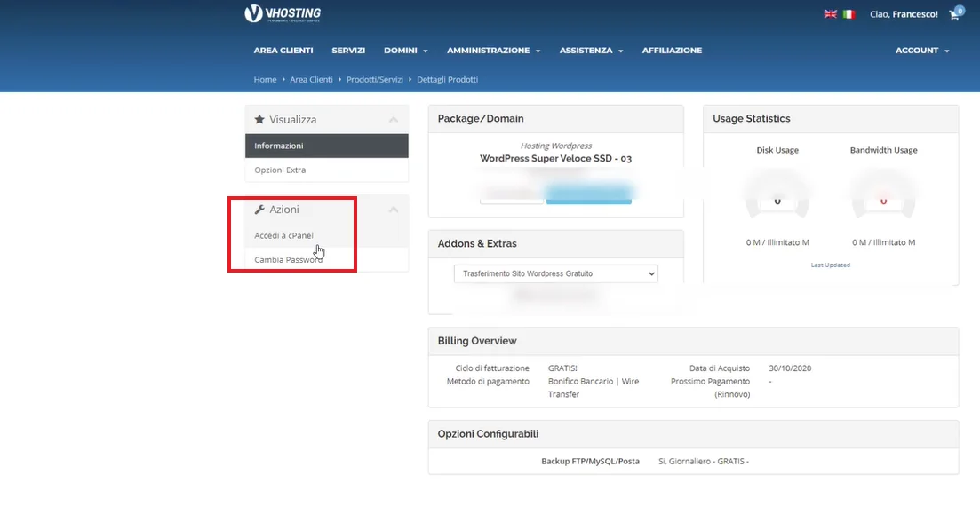The image size is (980, 530).
Task: Click purchase date 30/10/2020
Action: [790, 368]
